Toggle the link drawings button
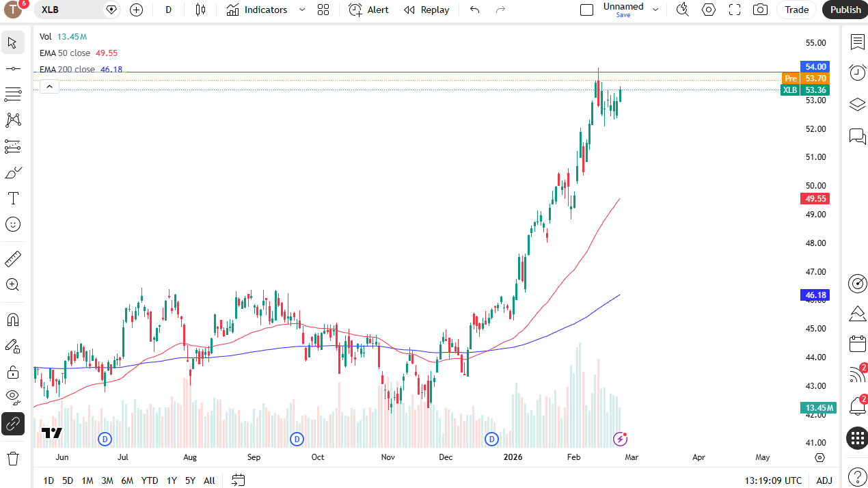The height and width of the screenshot is (488, 868). [x=12, y=424]
